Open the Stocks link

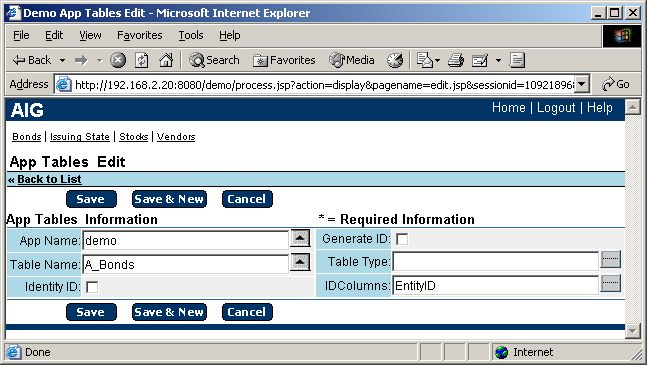pyautogui.click(x=133, y=137)
